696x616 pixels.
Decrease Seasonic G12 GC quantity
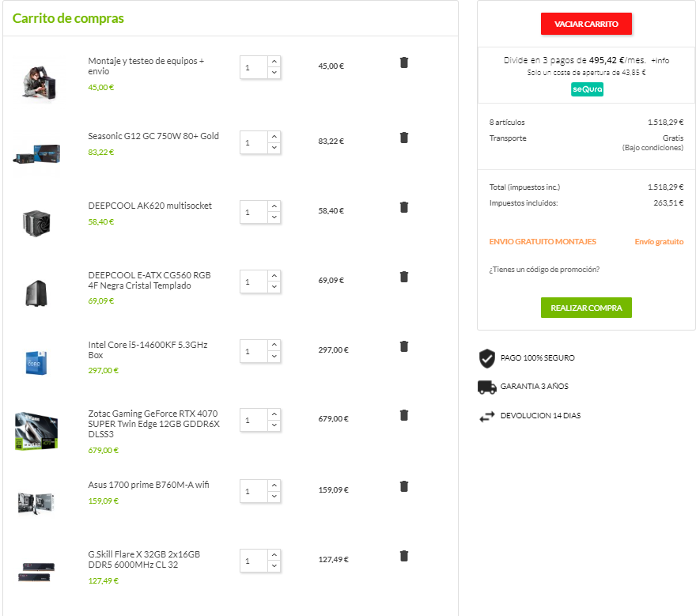[274, 148]
